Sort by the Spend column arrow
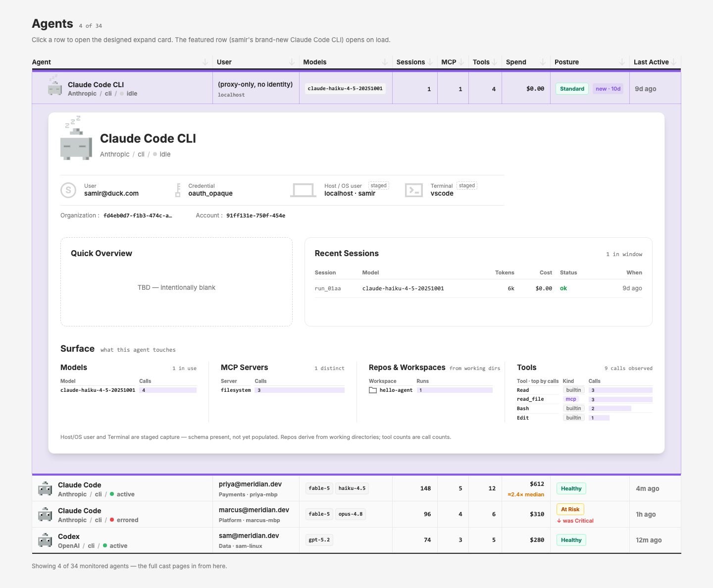713x588 pixels. 543,62
